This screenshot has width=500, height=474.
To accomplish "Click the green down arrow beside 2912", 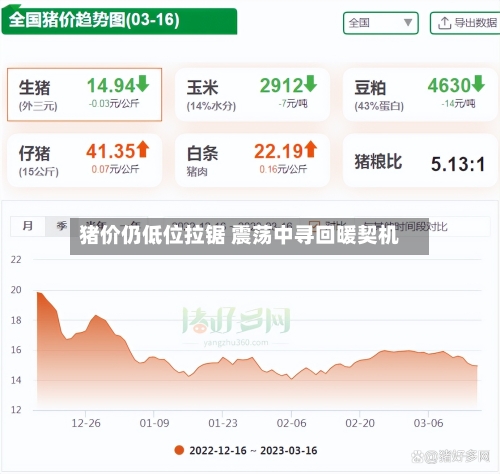I will (x=310, y=84).
